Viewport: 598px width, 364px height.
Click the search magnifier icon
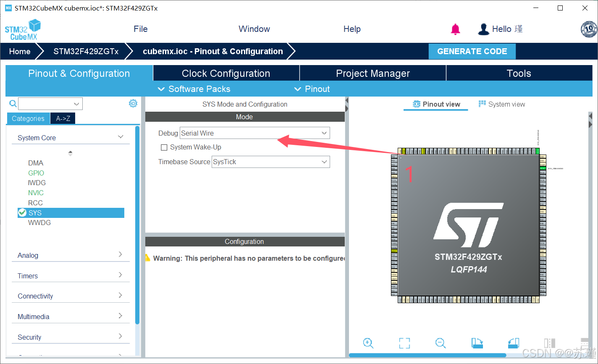[13, 104]
